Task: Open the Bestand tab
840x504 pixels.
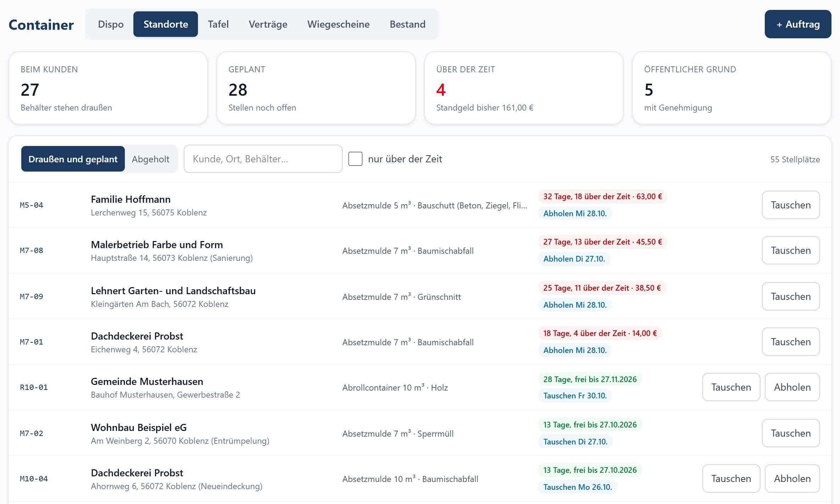Action: pyautogui.click(x=408, y=24)
